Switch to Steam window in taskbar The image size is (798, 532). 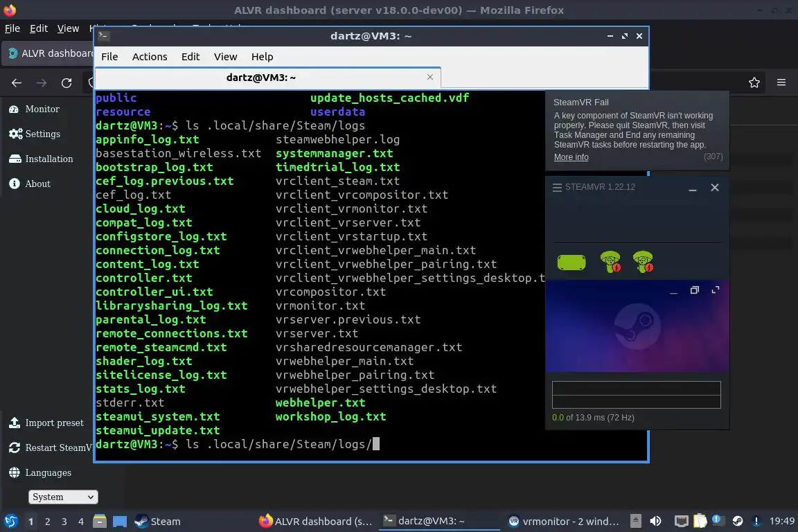(x=157, y=522)
